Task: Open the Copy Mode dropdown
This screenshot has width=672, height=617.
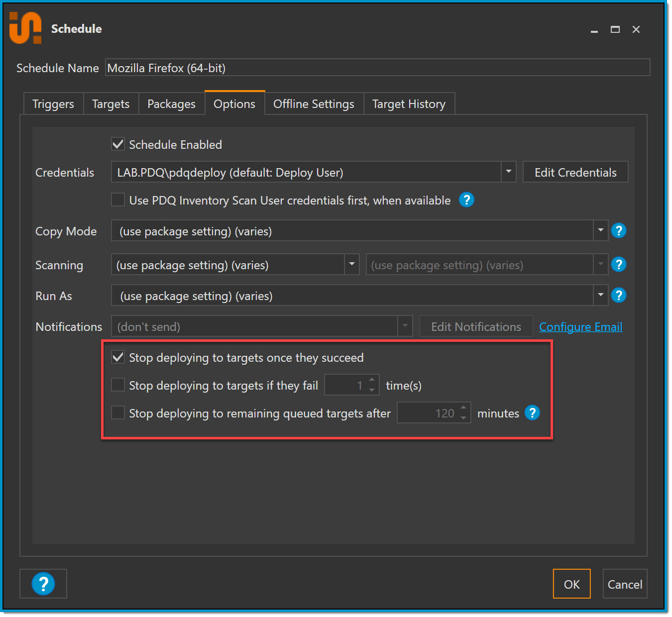Action: pyautogui.click(x=359, y=231)
